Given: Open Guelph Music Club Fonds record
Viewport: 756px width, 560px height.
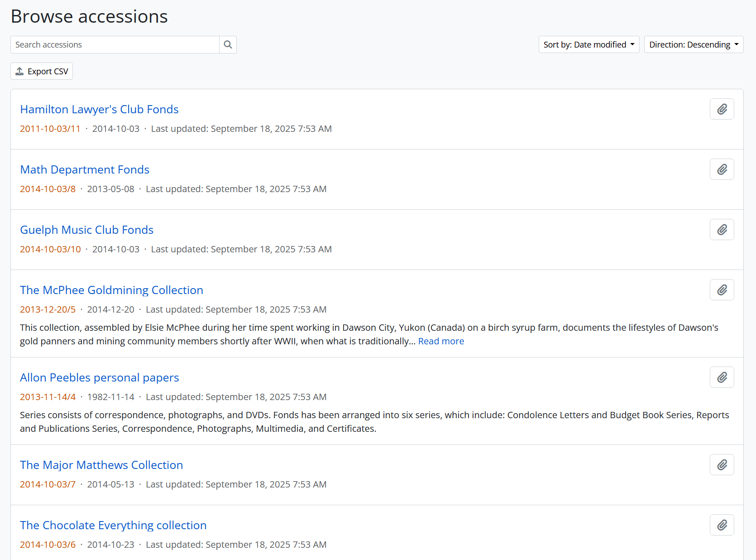Looking at the screenshot, I should click(x=86, y=230).
